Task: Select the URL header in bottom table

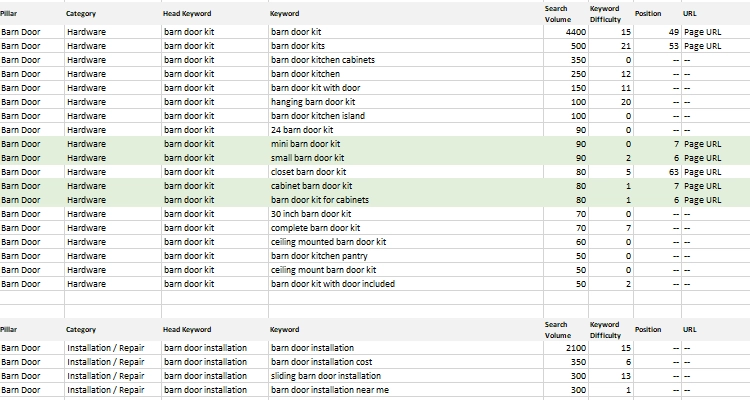Action: (690, 329)
